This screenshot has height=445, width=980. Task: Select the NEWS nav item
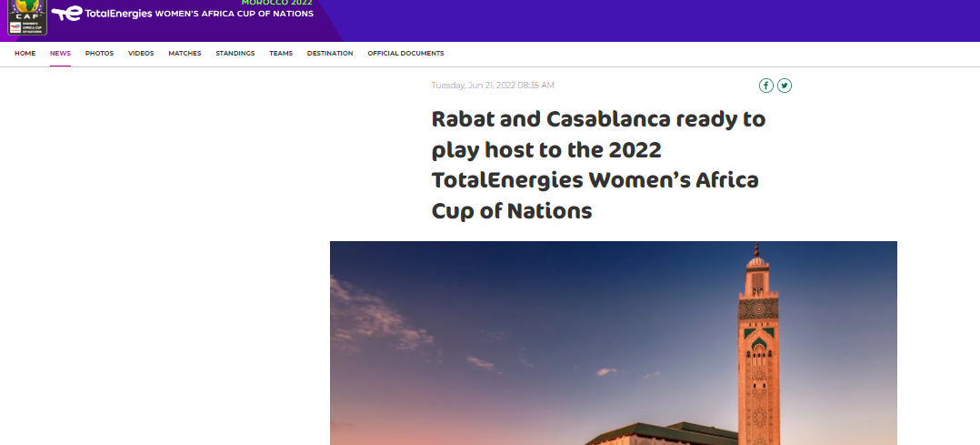point(60,54)
